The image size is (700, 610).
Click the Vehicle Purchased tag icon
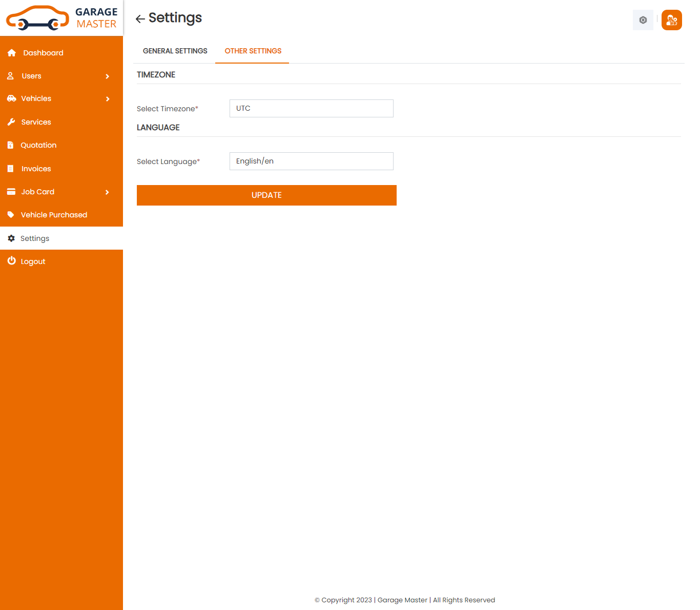(x=11, y=215)
